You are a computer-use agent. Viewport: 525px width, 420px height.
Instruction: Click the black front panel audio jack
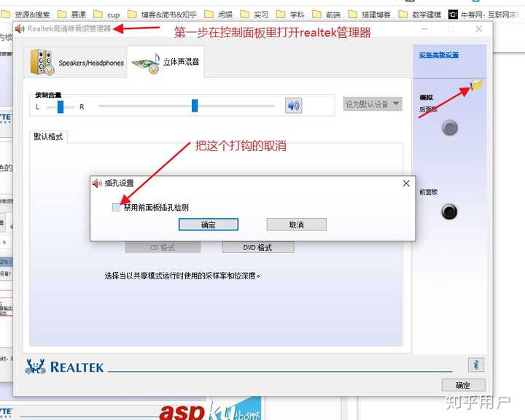tap(450, 212)
